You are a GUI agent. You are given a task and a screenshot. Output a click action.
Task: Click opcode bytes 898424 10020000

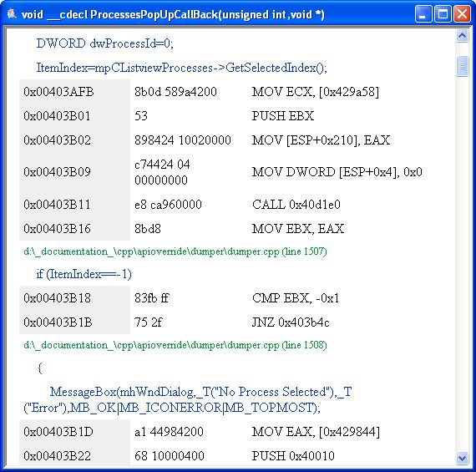pyautogui.click(x=183, y=140)
